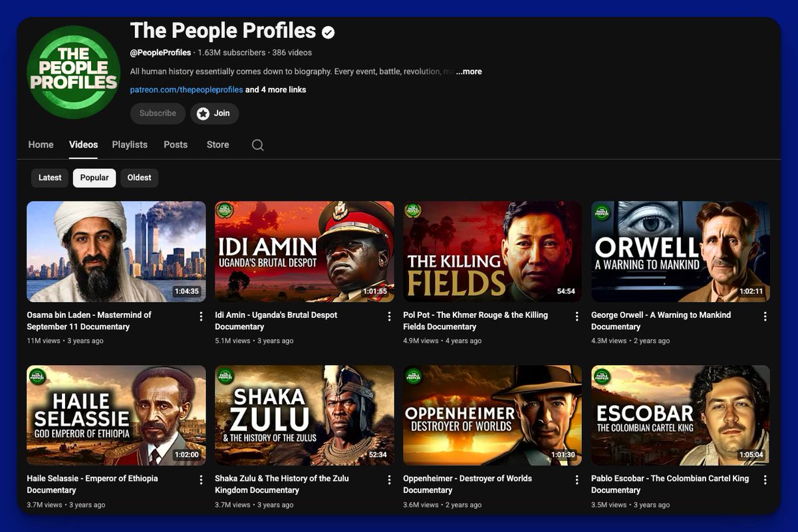The height and width of the screenshot is (532, 798).
Task: Click title 'Oppenheimer - Destroyer of Worlds Documentary'
Action: pos(467,484)
